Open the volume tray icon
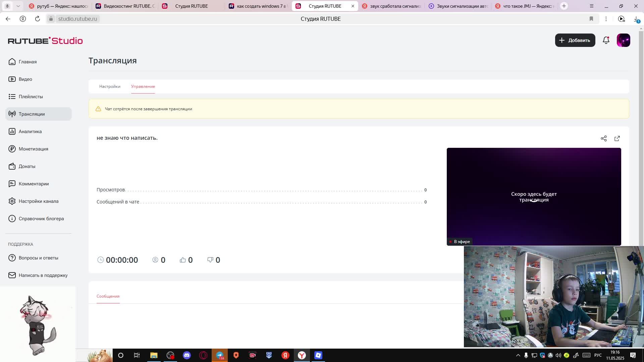The height and width of the screenshot is (362, 644). (558, 355)
